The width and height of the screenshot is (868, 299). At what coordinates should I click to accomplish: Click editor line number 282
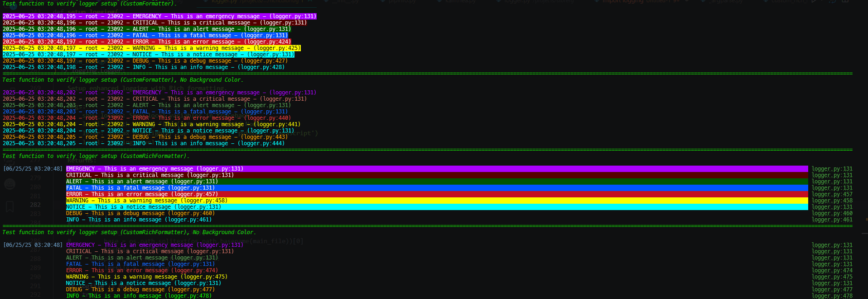coord(35,205)
